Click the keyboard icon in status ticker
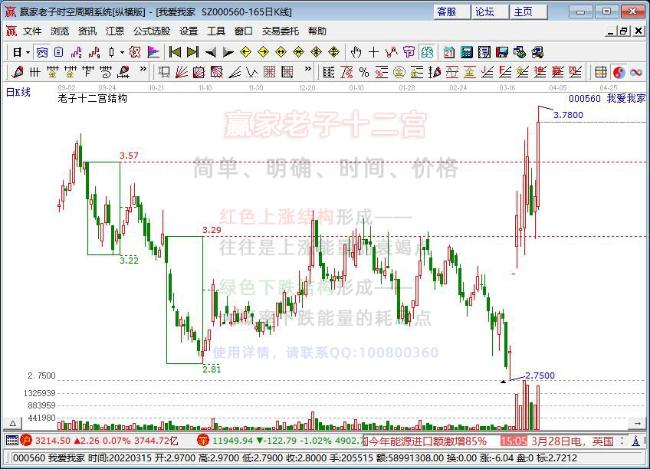Image resolution: width=650 pixels, height=469 pixels. 12,440
